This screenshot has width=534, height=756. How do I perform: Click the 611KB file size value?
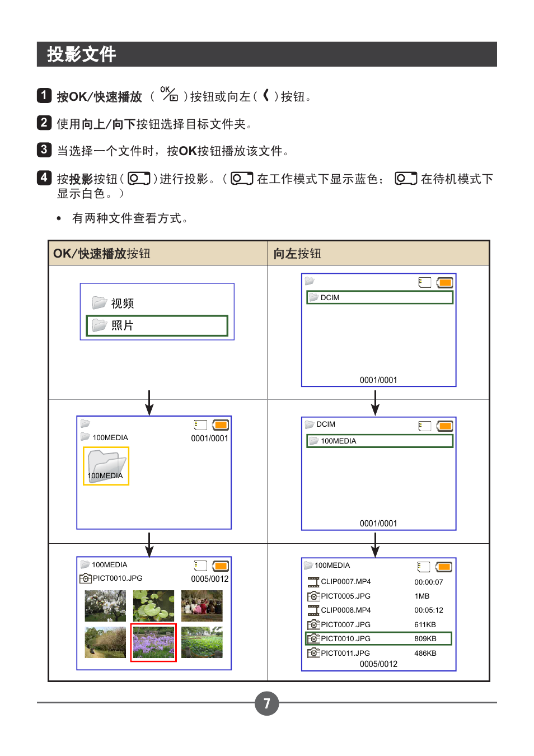425,625
